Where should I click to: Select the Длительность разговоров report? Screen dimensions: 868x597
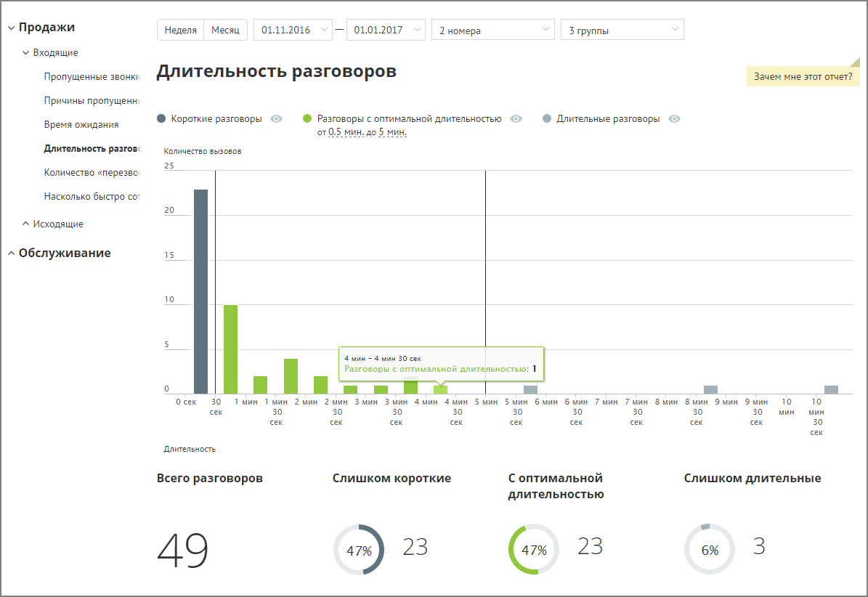click(x=92, y=148)
